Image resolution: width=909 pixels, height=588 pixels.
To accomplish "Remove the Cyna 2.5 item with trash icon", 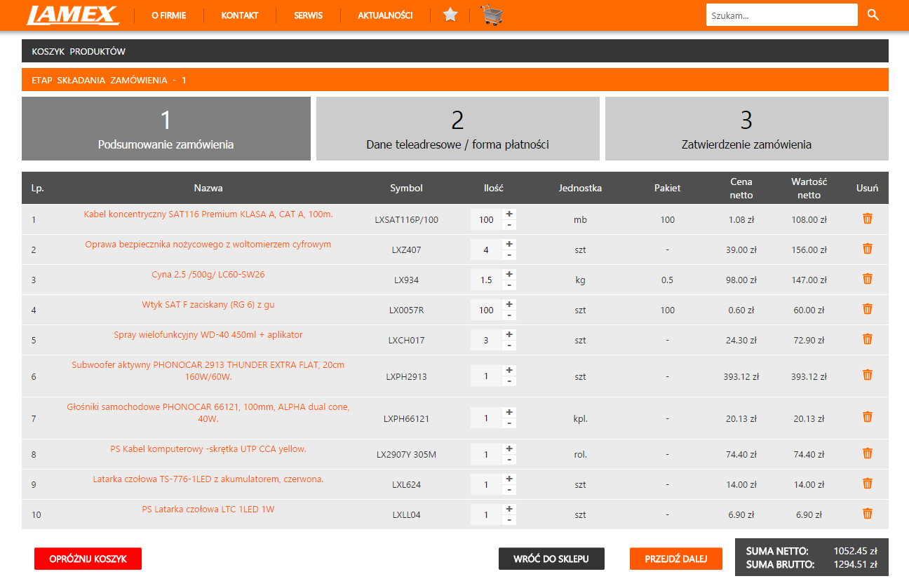I will click(x=867, y=279).
